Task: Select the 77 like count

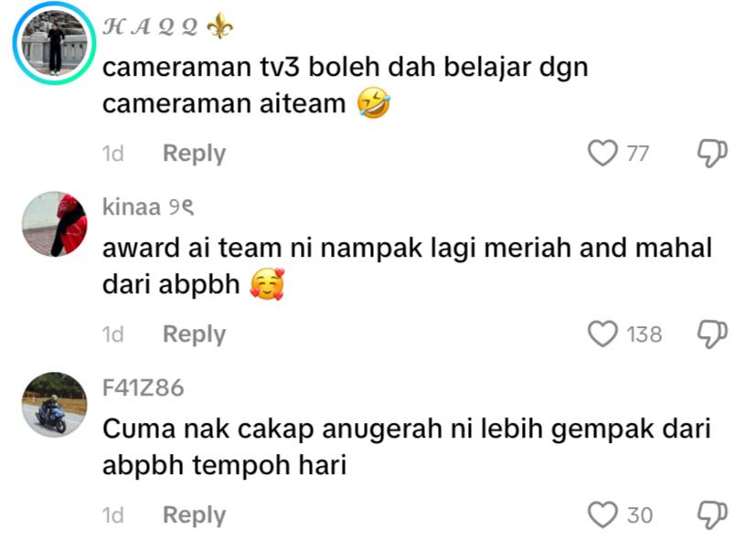Action: point(637,153)
